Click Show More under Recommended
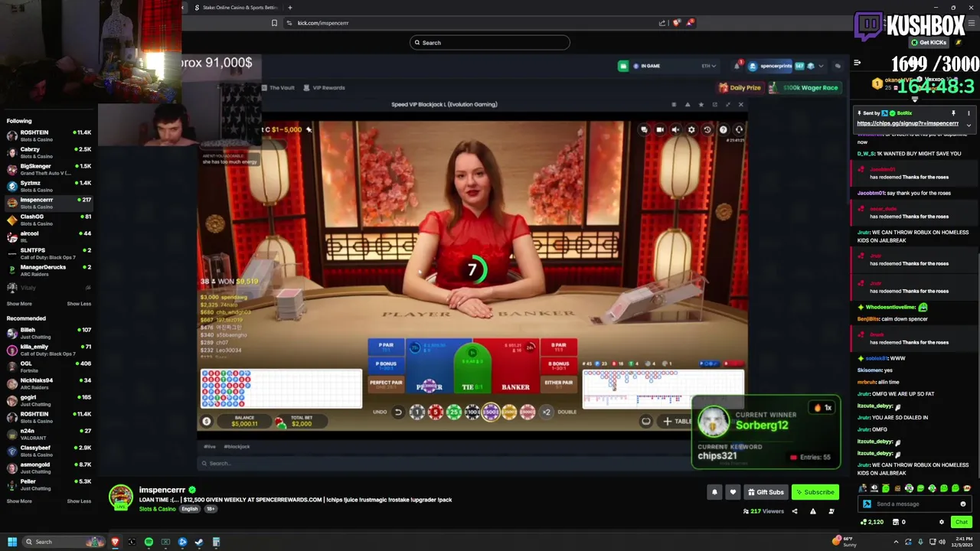The width and height of the screenshot is (980, 551). pyautogui.click(x=19, y=501)
